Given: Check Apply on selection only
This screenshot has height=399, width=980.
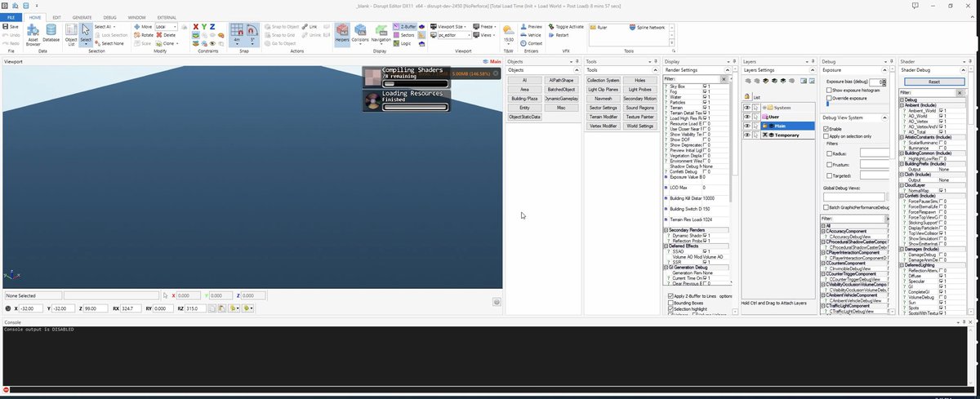Looking at the screenshot, I should (826, 136).
